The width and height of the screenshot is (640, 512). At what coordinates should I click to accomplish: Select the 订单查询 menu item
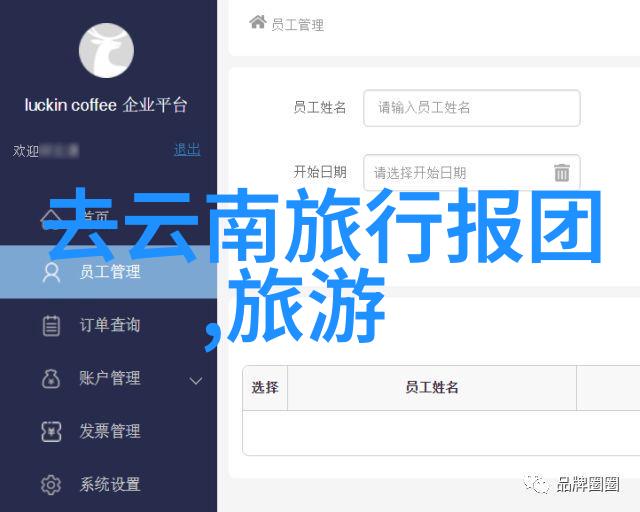tap(109, 325)
